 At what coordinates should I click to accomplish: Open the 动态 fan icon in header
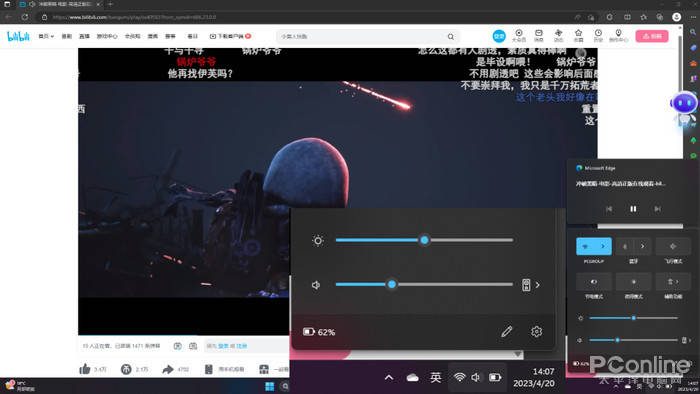tap(558, 36)
